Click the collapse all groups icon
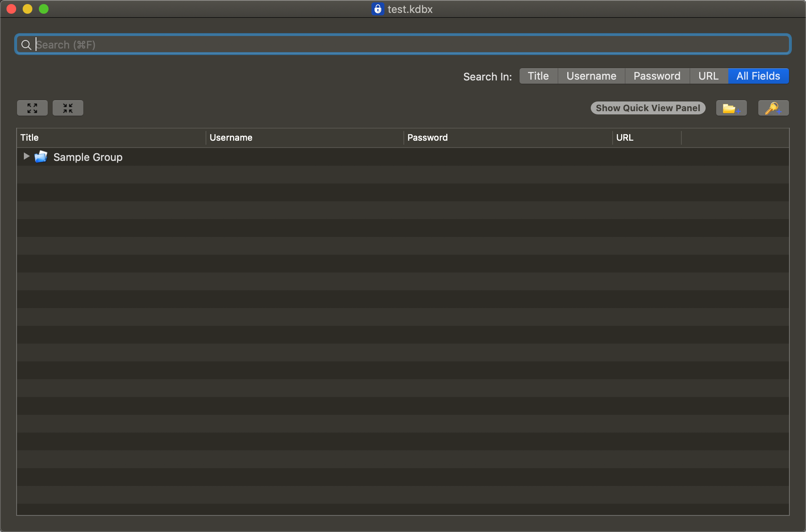The width and height of the screenshot is (806, 532). pos(68,108)
